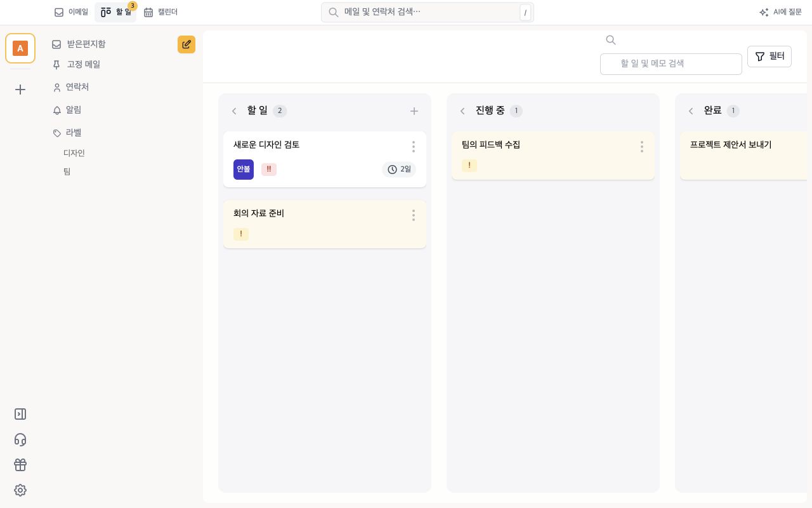Toggle the sidebar panel icon
This screenshot has height=508, width=812.
(x=20, y=414)
